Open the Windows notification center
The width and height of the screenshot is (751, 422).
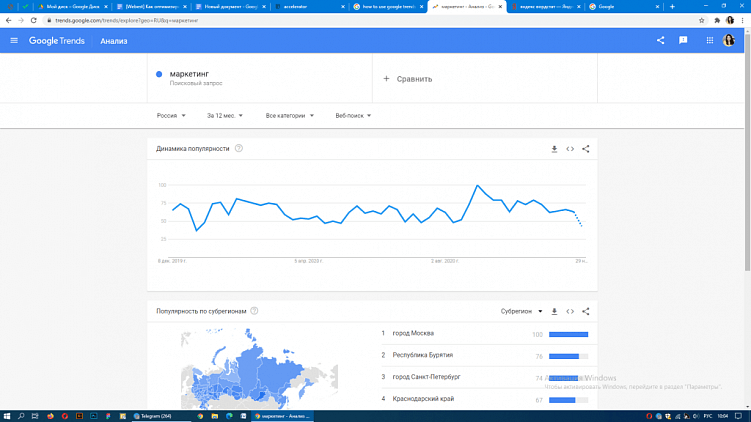pyautogui.click(x=738, y=416)
